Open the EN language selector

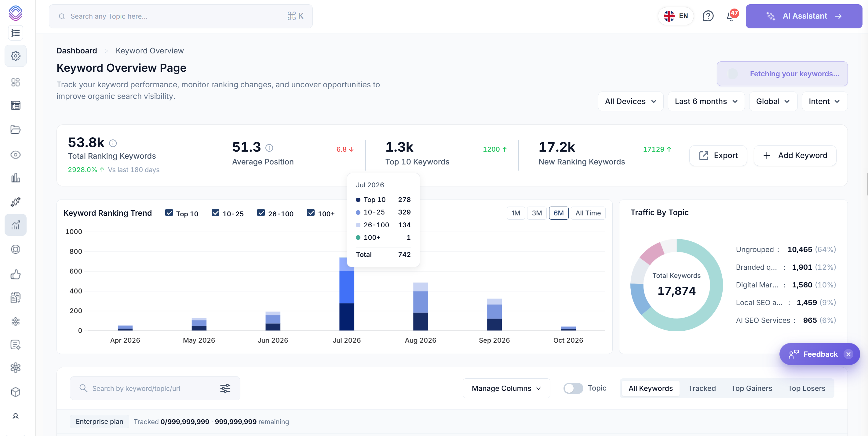(676, 16)
